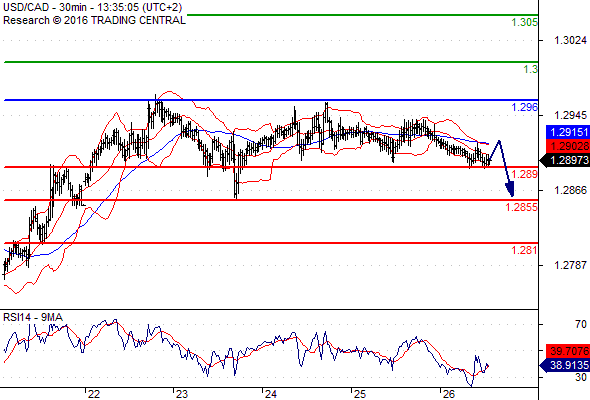The height and width of the screenshot is (400, 590).
Task: Click the red 1.29028 price tag
Action: click(x=567, y=146)
